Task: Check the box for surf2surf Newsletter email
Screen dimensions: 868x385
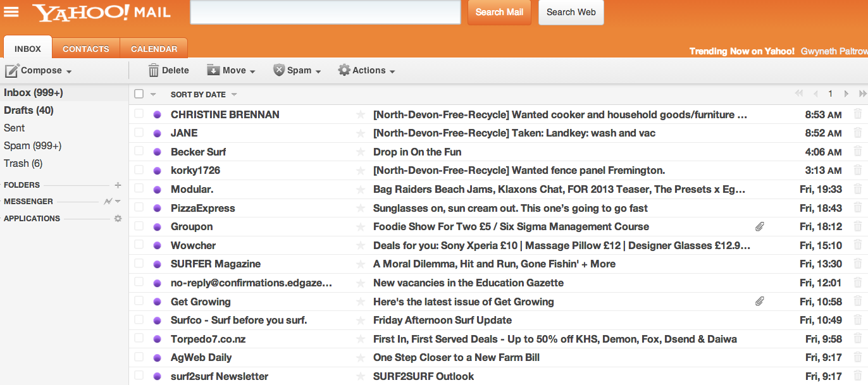Action: click(139, 376)
